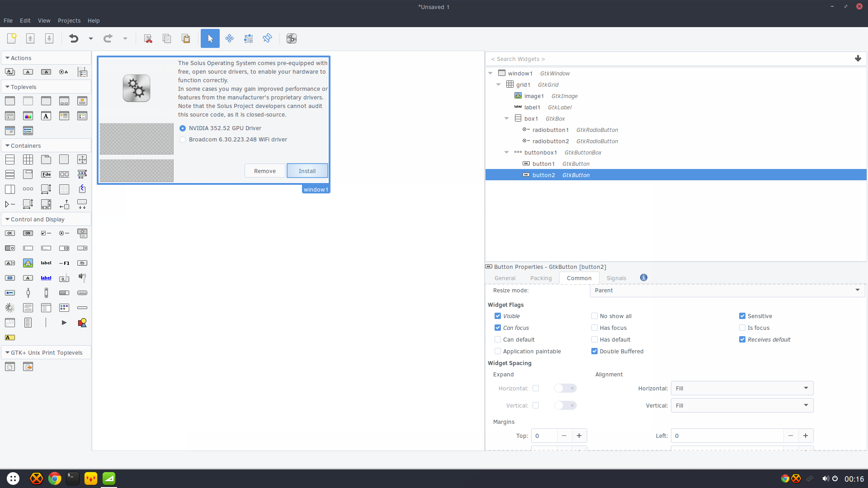
Task: Click the gears Preview snapshot toolbar icon
Action: tap(292, 38)
